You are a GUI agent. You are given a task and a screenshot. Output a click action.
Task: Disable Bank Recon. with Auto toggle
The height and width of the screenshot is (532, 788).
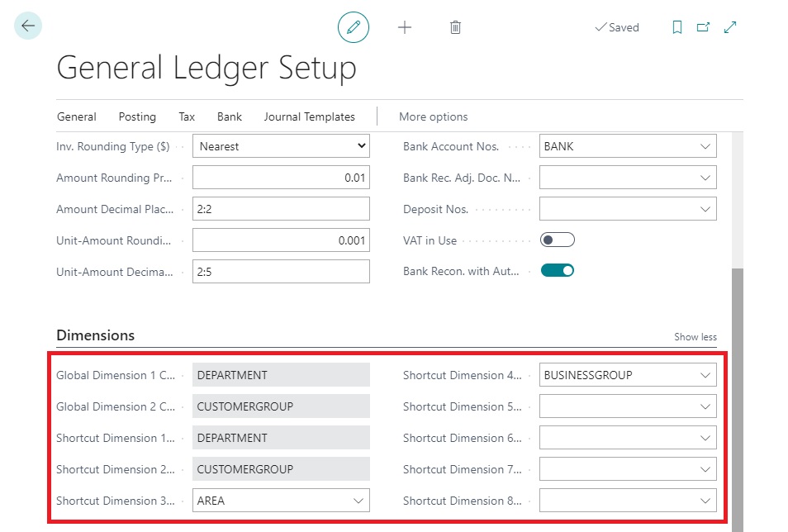557,271
